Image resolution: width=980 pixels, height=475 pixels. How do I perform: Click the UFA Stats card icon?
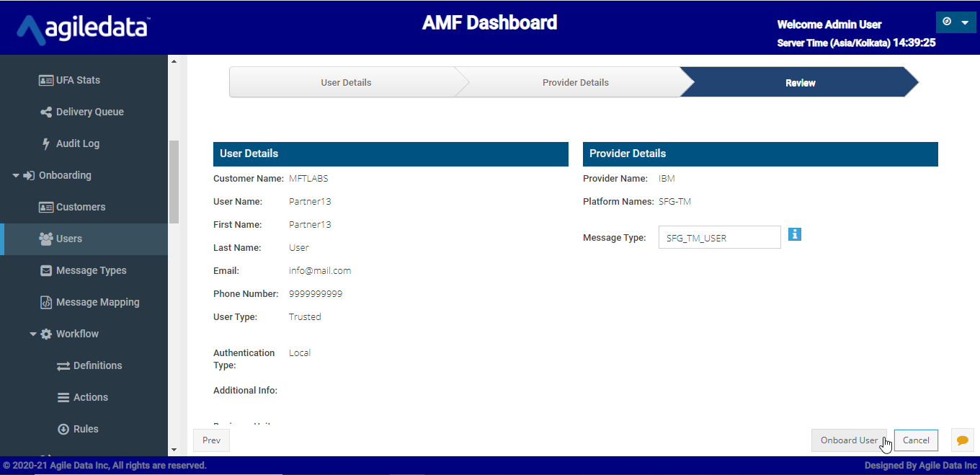pyautogui.click(x=46, y=80)
